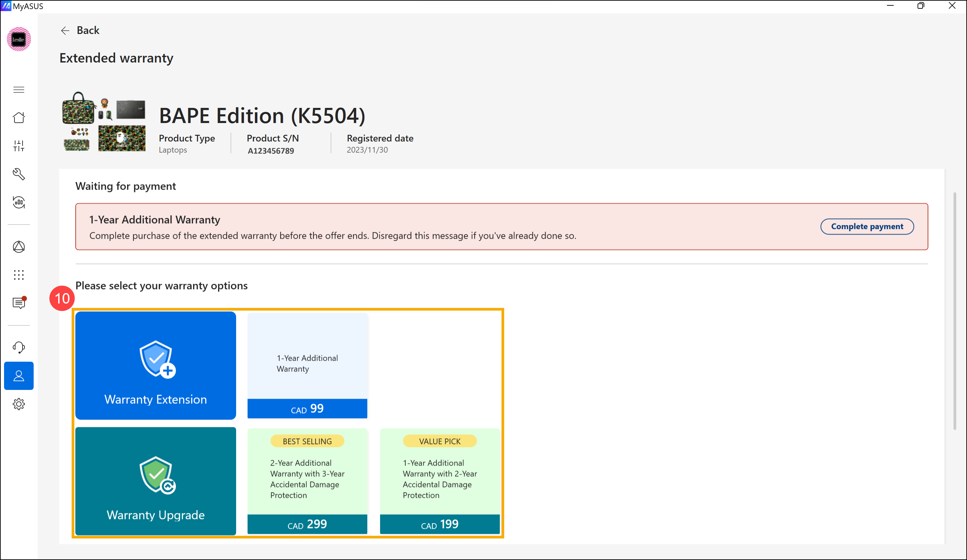Click the Waiting for payment heading

click(x=125, y=186)
